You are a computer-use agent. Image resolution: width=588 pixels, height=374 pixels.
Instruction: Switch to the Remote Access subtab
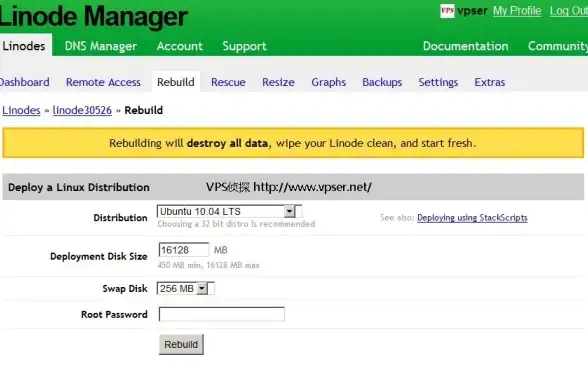pos(103,82)
